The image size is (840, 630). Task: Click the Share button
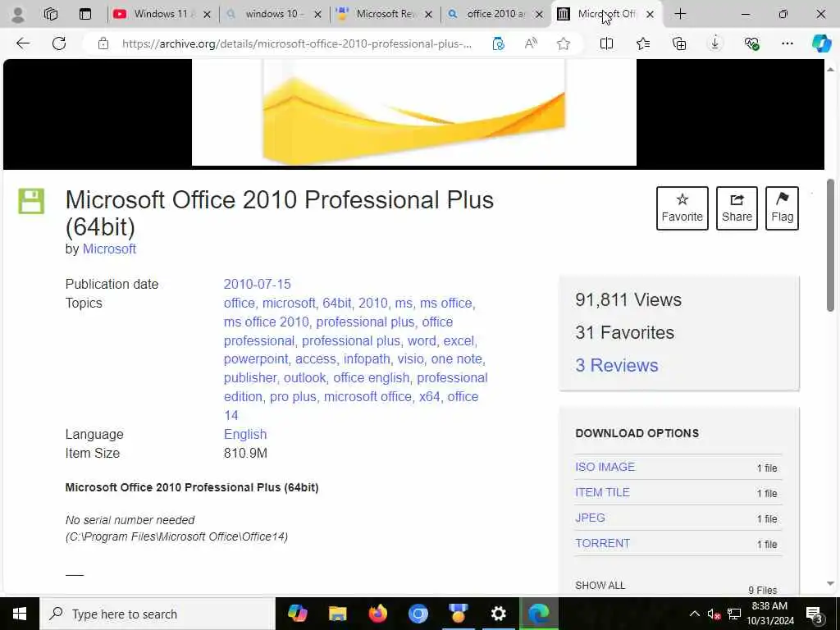737,208
